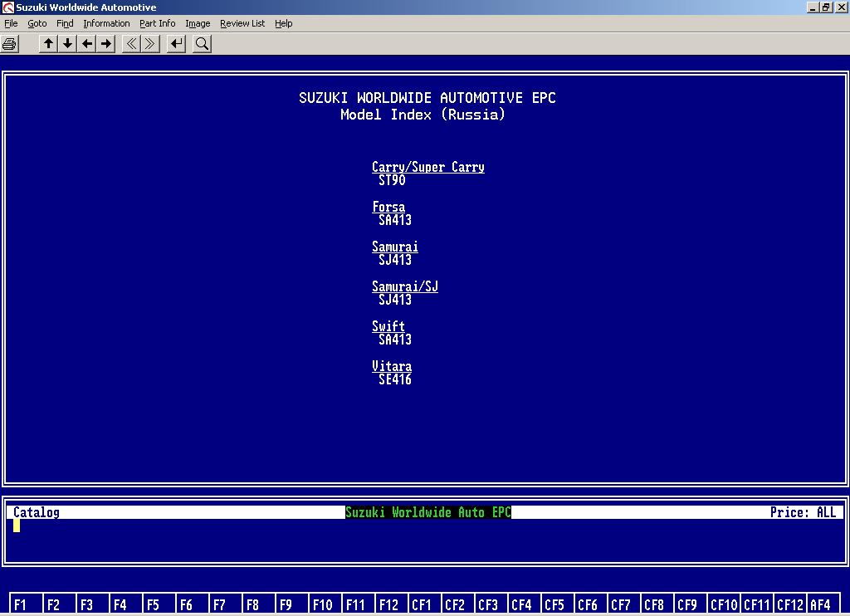
Task: Click the double right chevron button
Action: tap(151, 44)
